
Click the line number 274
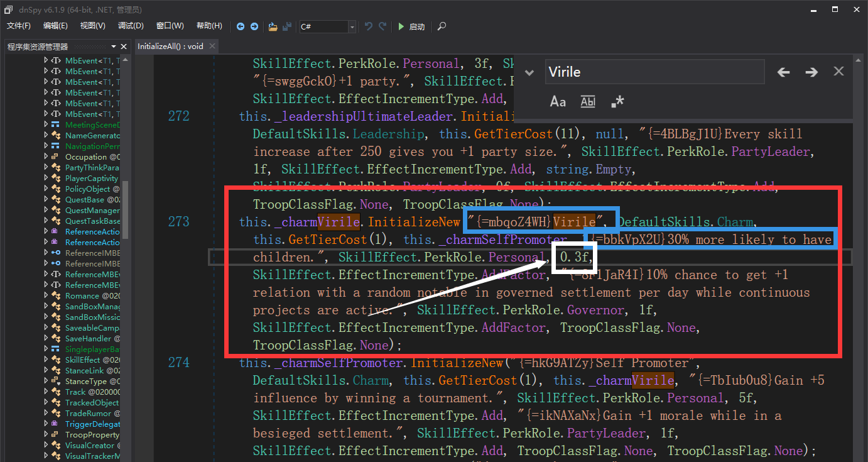[x=178, y=363]
